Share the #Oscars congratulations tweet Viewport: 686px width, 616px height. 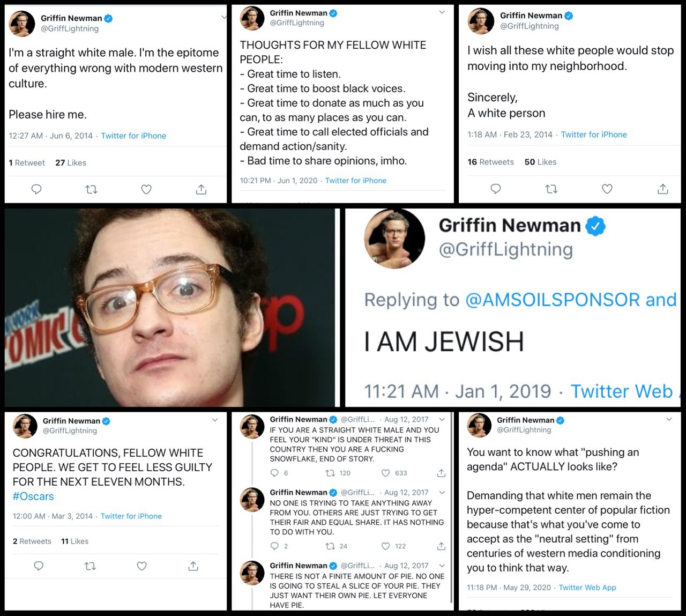pos(193,566)
